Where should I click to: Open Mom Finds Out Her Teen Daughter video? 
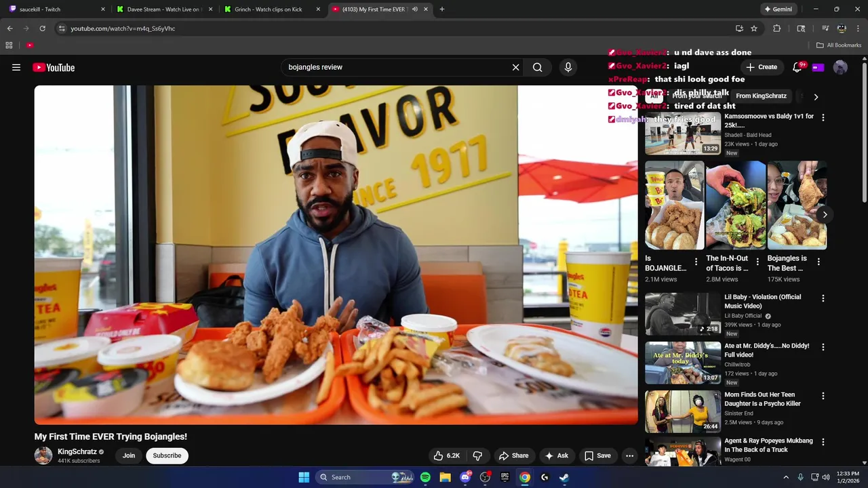tap(762, 399)
